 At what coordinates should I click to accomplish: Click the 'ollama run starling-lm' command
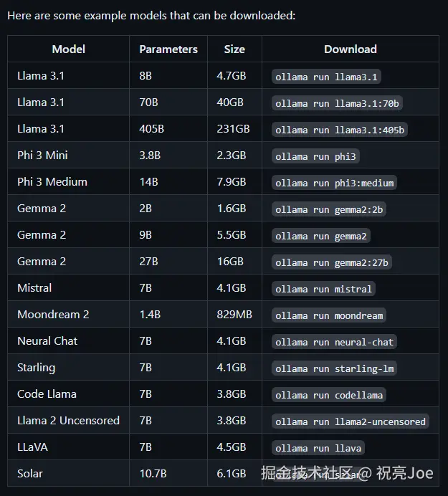point(335,368)
